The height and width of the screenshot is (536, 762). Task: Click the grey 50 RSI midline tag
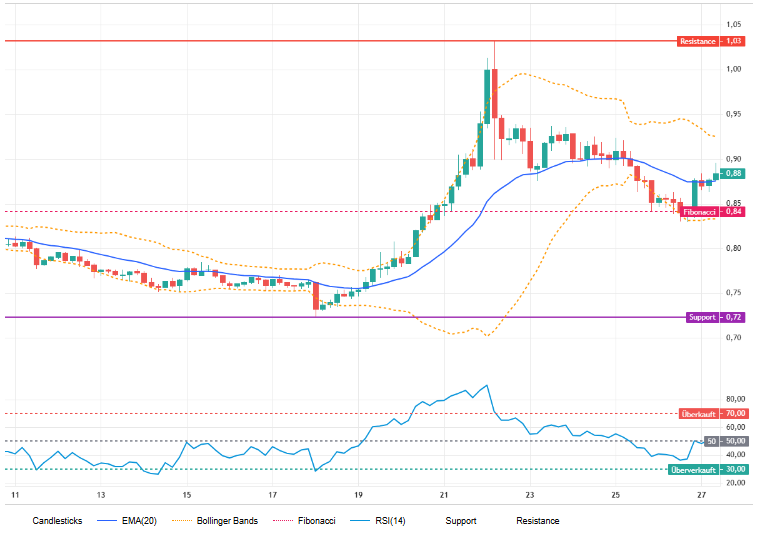[x=711, y=441]
